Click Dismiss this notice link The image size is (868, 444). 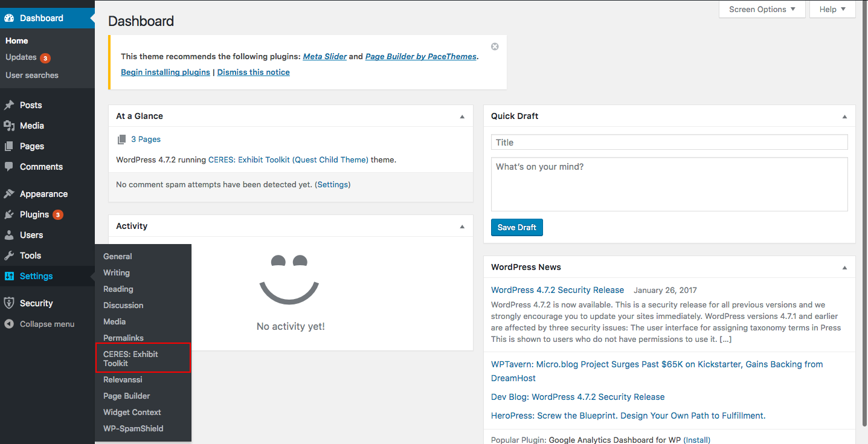(254, 72)
